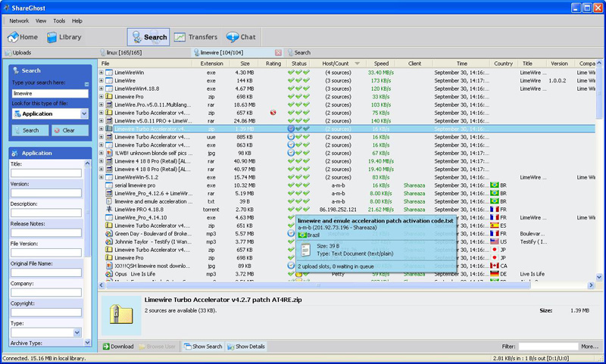This screenshot has height=364, width=606.
Task: Sort by the Host/Count column header
Action: 337,64
